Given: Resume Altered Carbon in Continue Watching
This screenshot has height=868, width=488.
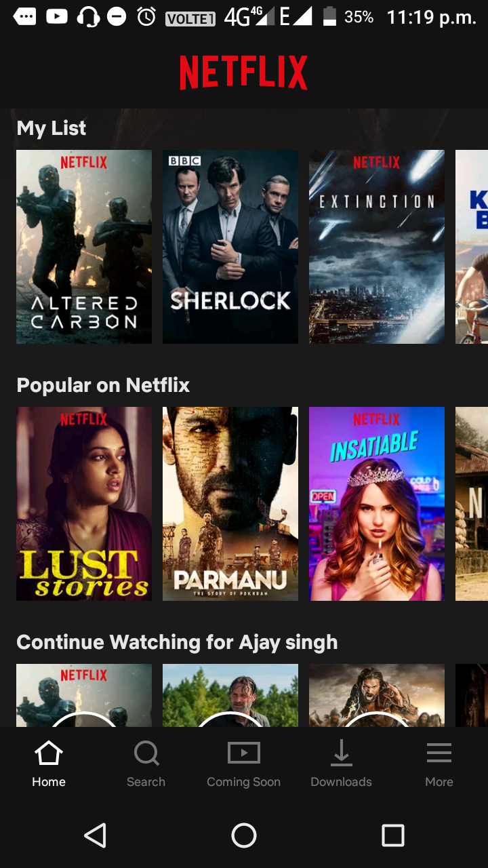Looking at the screenshot, I should (84, 695).
